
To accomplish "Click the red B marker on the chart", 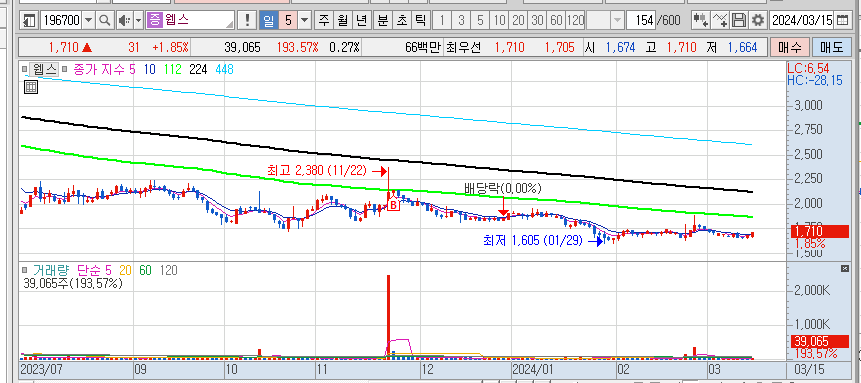I will pos(393,206).
